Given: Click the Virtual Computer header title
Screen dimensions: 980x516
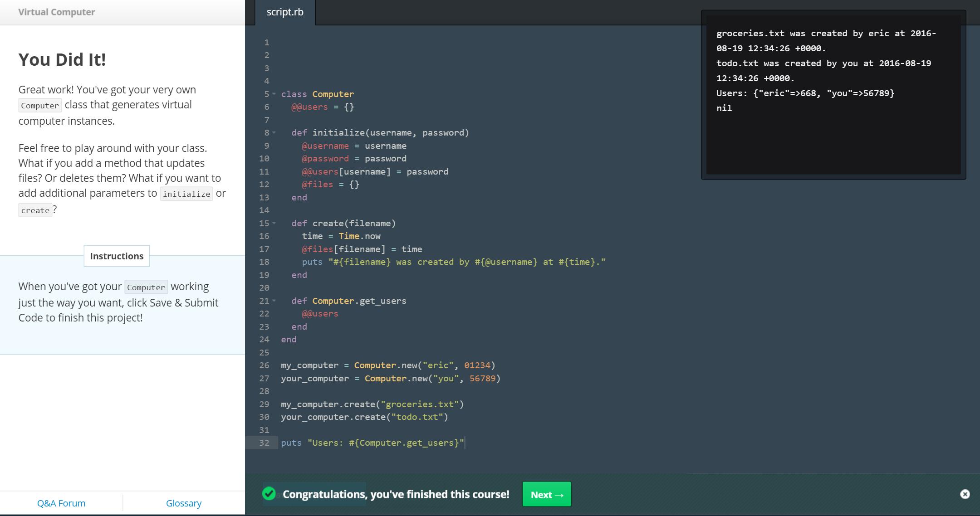Looking at the screenshot, I should coord(57,12).
